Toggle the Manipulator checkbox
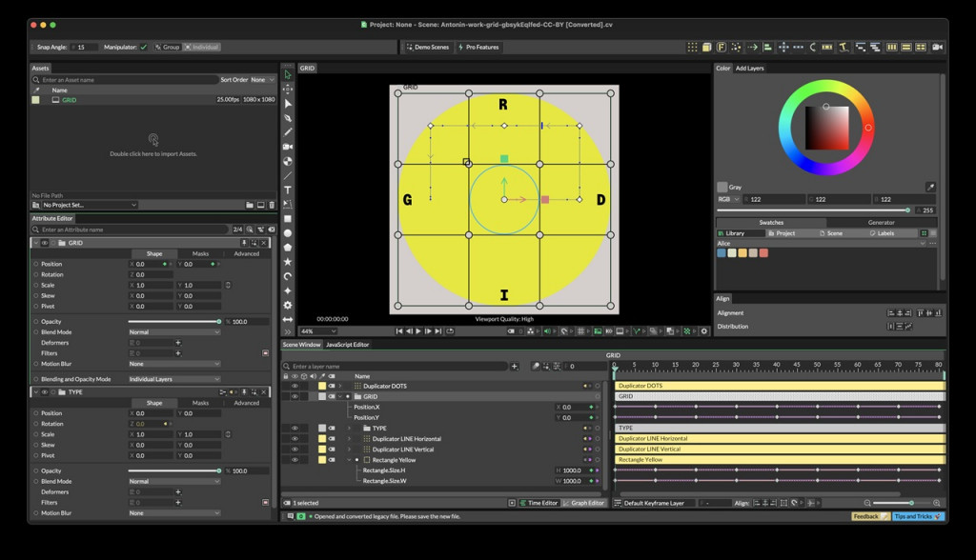The height and width of the screenshot is (560, 976). [144, 47]
